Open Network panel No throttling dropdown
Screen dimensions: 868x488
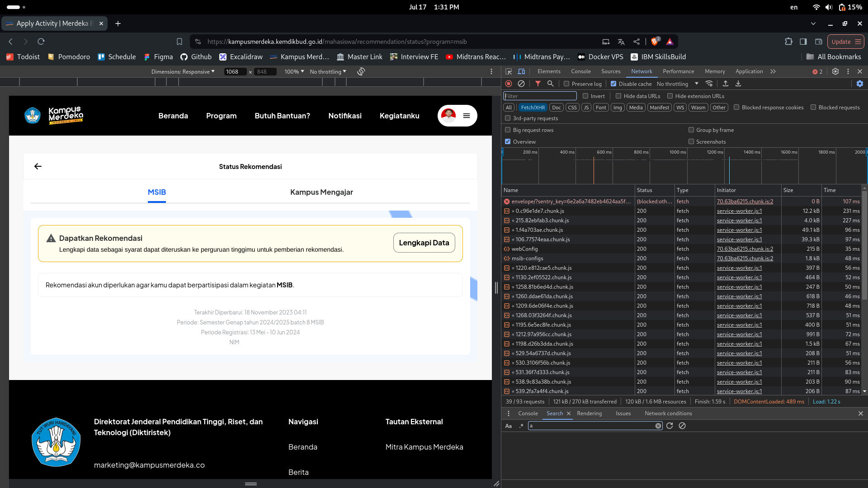point(678,84)
